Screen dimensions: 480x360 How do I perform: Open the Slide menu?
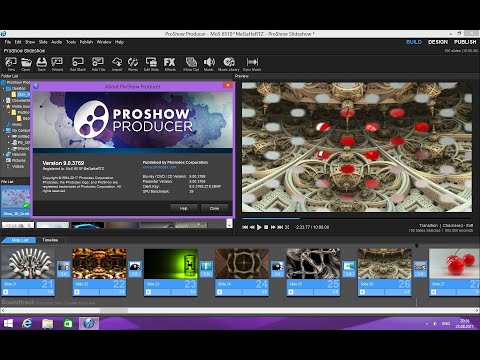43,42
